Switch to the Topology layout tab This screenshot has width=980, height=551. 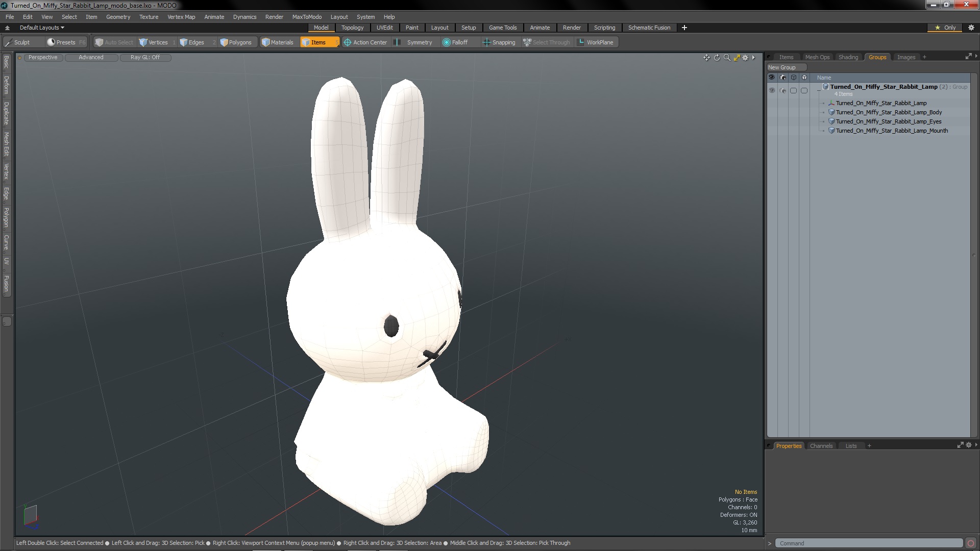pyautogui.click(x=352, y=28)
